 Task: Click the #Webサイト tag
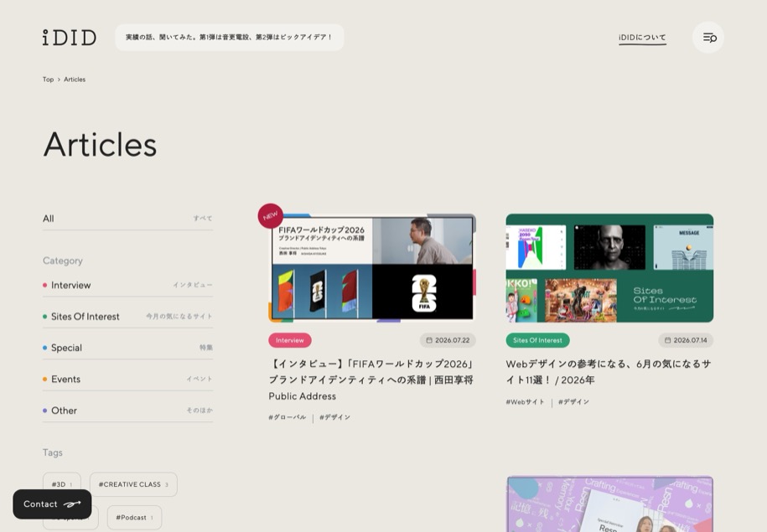pyautogui.click(x=525, y=402)
